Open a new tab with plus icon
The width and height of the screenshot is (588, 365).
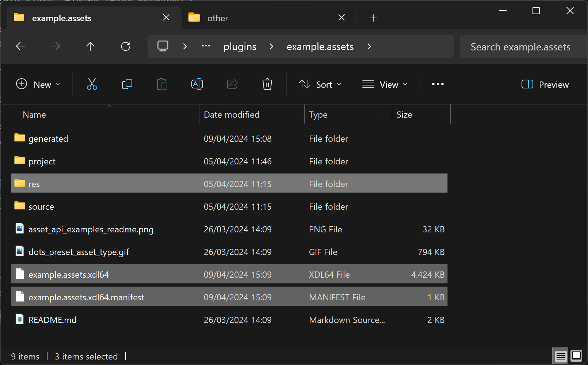(x=373, y=18)
